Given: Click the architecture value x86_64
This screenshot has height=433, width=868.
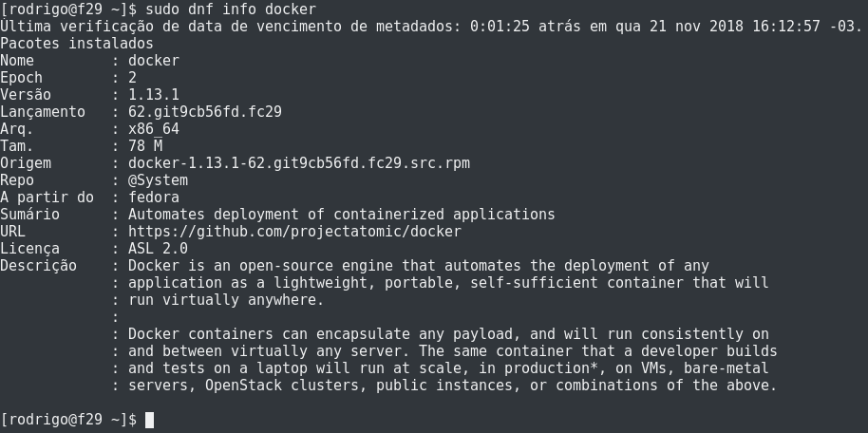Looking at the screenshot, I should [154, 129].
